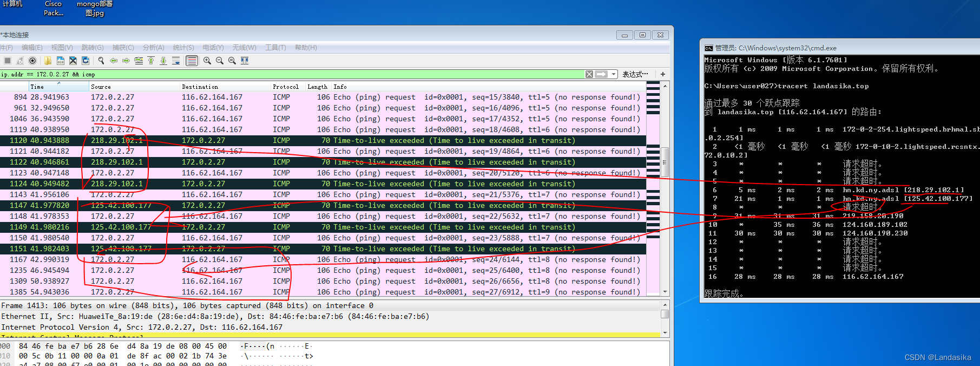Save the capture file icon
Screen dimensions: 980x366
(61, 61)
